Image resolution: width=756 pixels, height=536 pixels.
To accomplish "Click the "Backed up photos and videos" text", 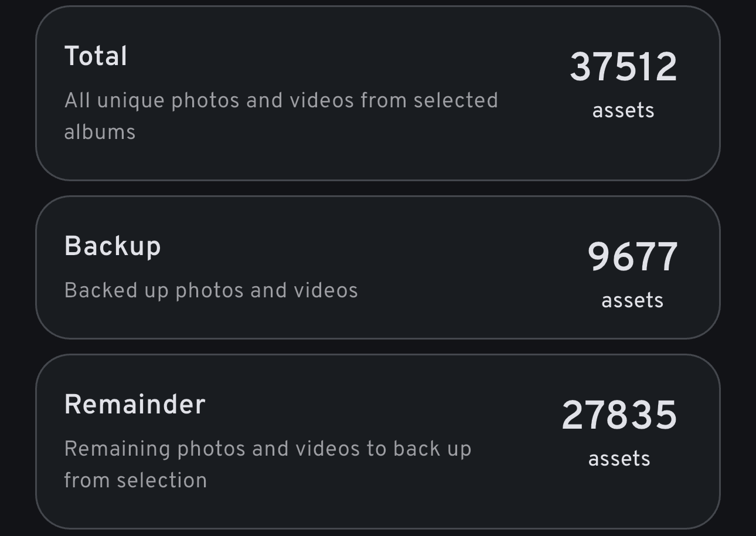I will point(211,290).
